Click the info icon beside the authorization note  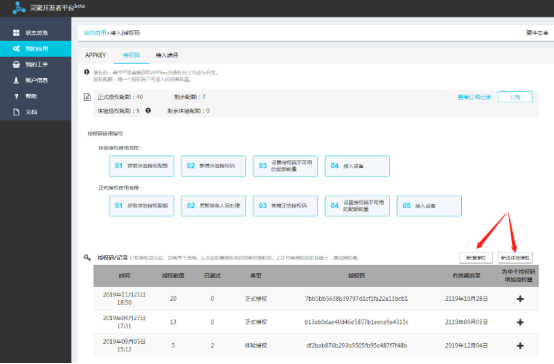point(87,72)
